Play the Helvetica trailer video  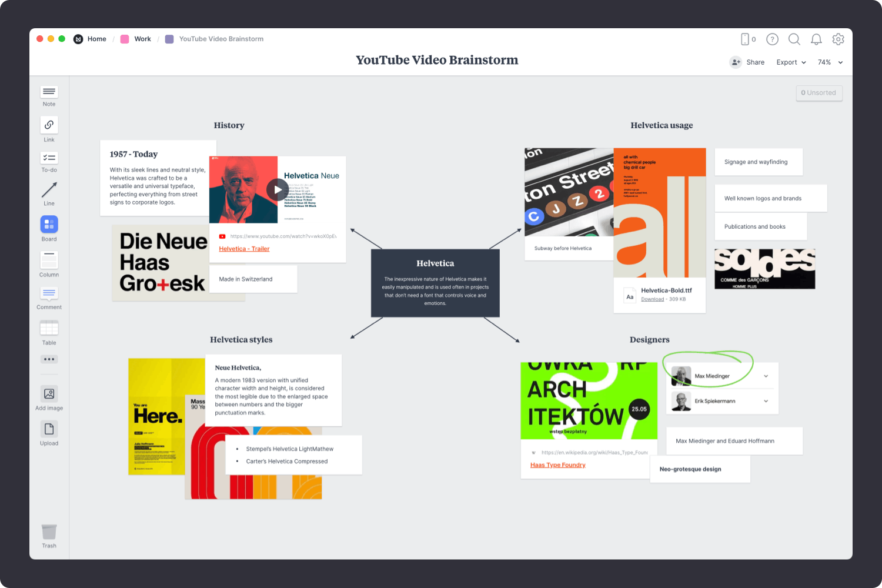point(278,189)
